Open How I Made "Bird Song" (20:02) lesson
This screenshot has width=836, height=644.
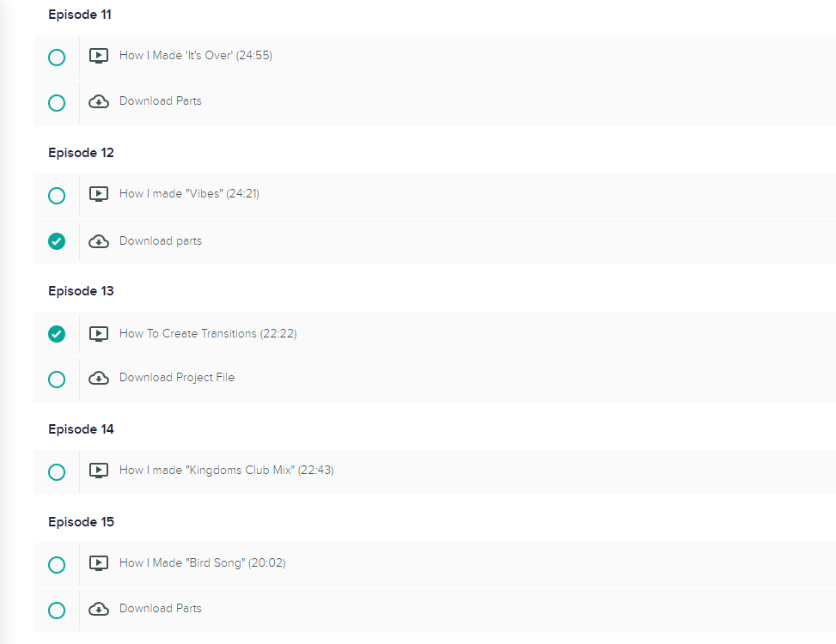pyautogui.click(x=203, y=562)
